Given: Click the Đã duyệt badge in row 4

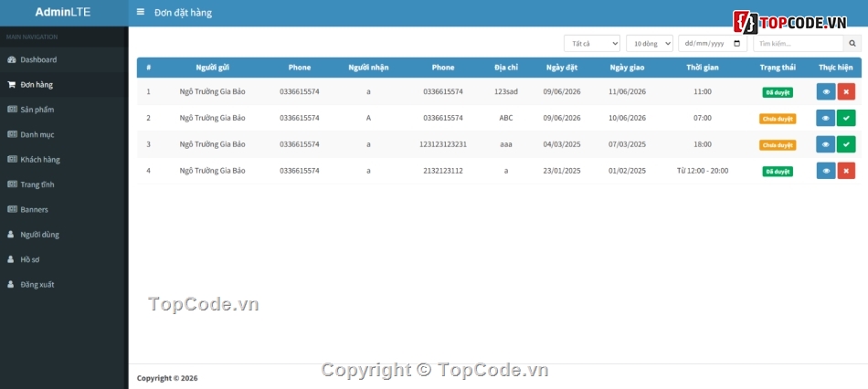Looking at the screenshot, I should [x=778, y=172].
